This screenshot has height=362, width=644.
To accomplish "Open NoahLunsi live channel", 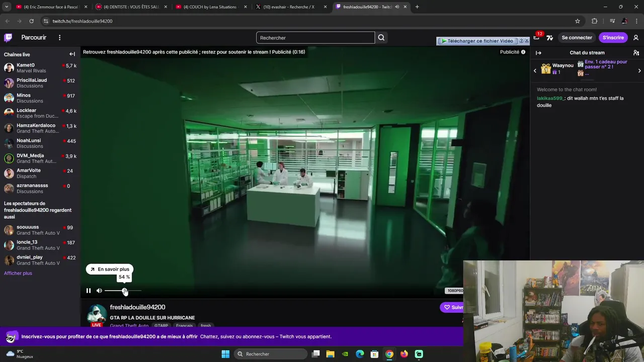I will pyautogui.click(x=40, y=143).
